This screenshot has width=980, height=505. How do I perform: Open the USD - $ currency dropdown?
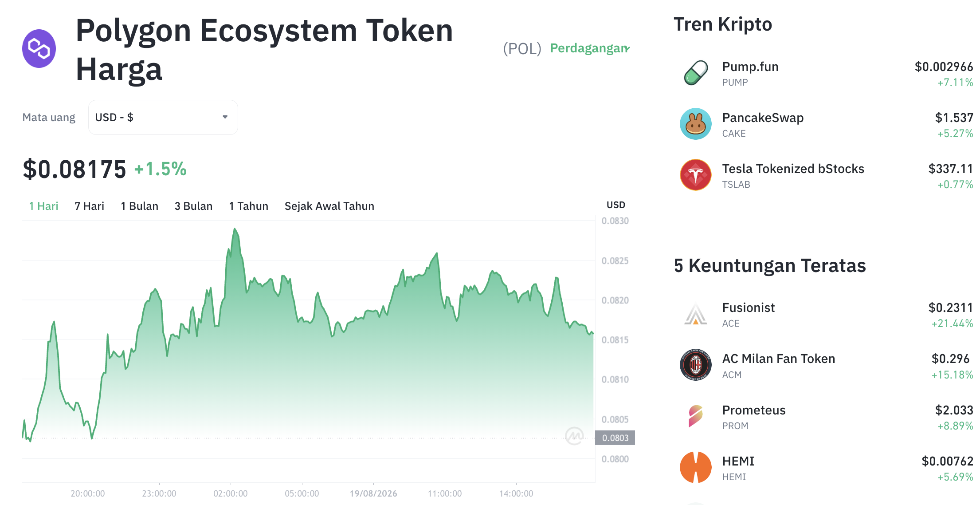(x=163, y=117)
